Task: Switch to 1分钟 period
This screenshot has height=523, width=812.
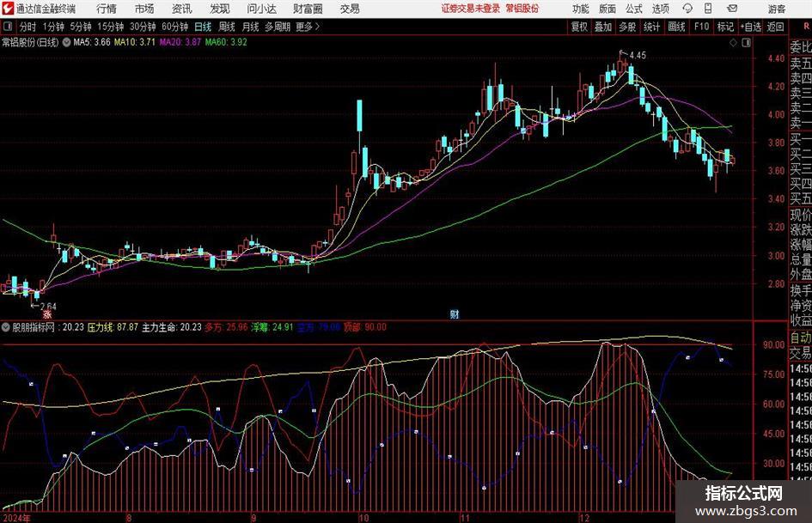Action: click(x=53, y=27)
